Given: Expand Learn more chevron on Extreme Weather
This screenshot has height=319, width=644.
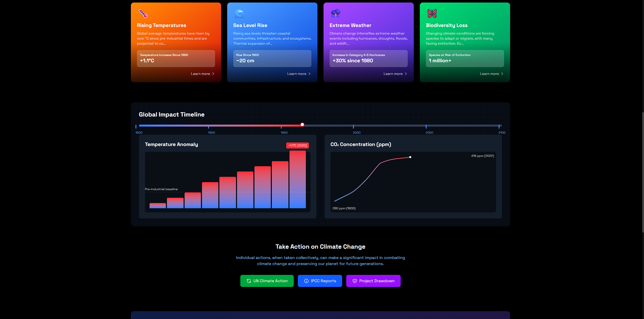Looking at the screenshot, I should click(x=406, y=74).
